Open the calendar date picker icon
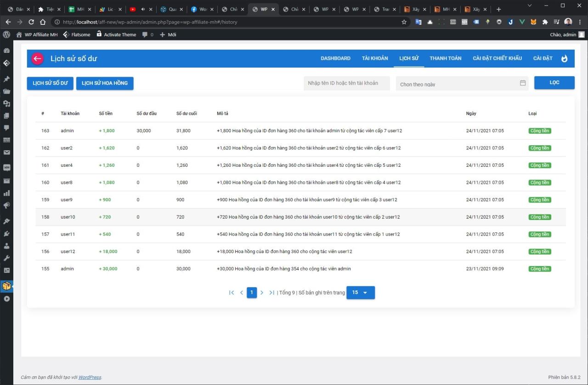588x385 pixels. tap(522, 83)
